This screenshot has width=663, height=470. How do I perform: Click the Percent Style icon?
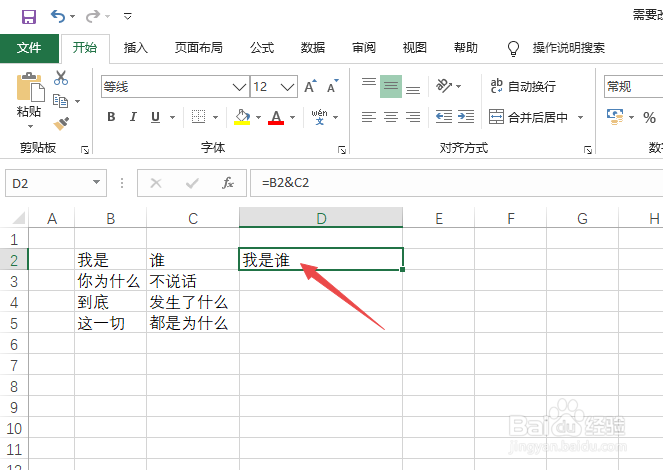click(x=649, y=117)
